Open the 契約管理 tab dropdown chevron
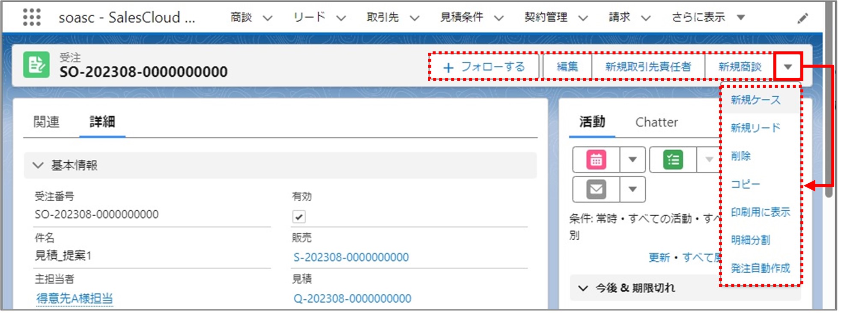Viewport: 868px width, 313px height. [583, 18]
